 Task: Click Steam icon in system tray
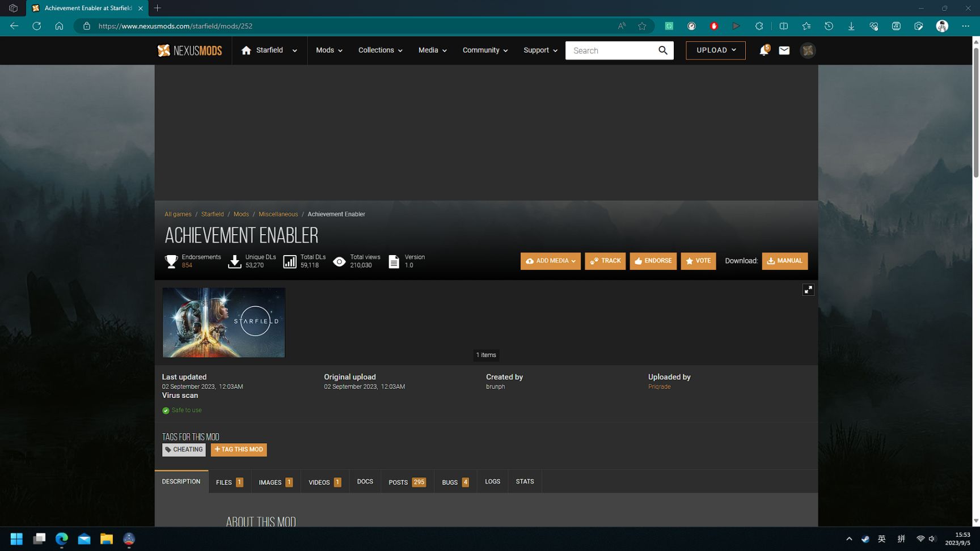coord(865,539)
